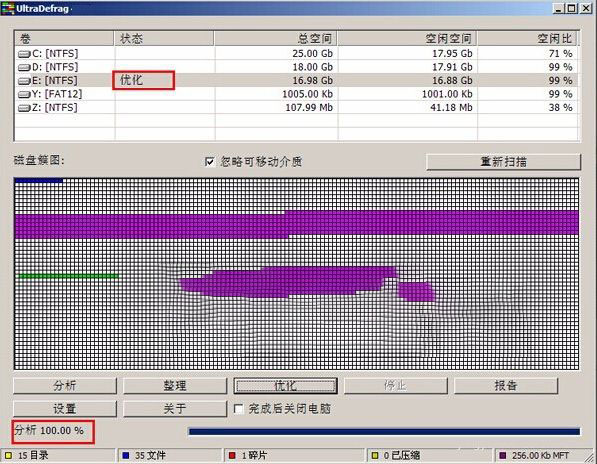This screenshot has width=597, height=464.
Task: Click the 71 % free ratio value
Action: click(x=561, y=54)
